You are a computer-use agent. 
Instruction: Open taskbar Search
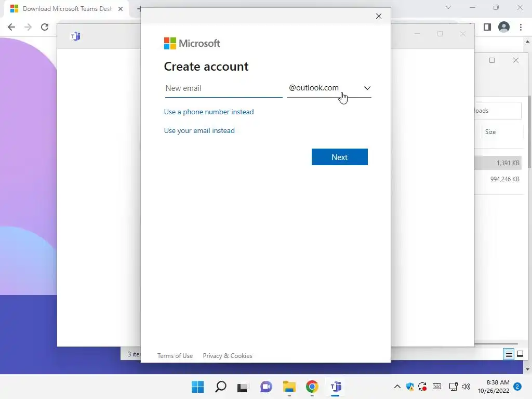point(220,387)
